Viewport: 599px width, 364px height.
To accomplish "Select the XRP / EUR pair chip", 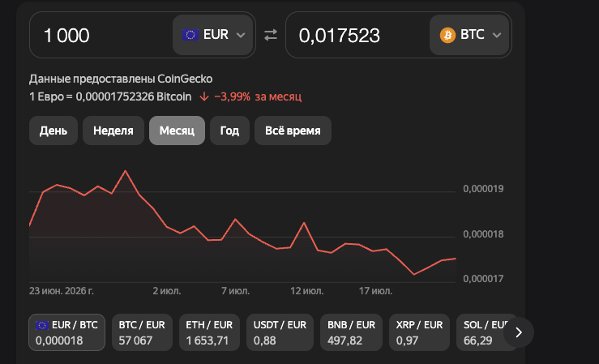I will click(x=419, y=332).
